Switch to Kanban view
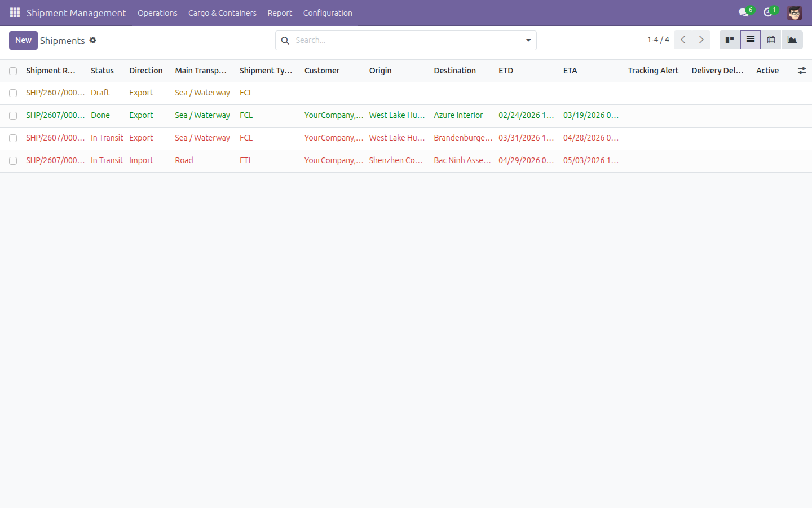Screen dimensions: 812x508 pos(730,40)
